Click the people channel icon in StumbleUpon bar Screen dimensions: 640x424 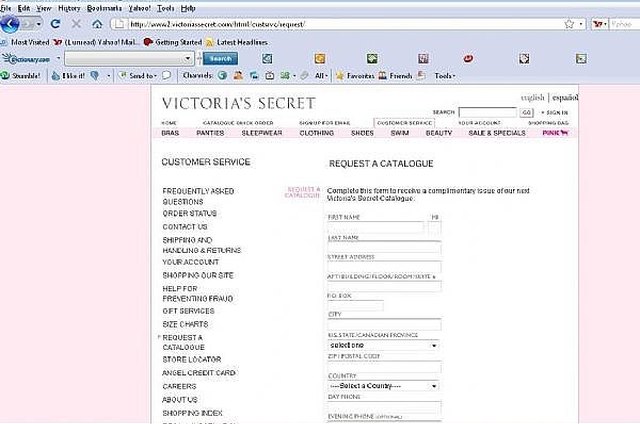point(238,75)
